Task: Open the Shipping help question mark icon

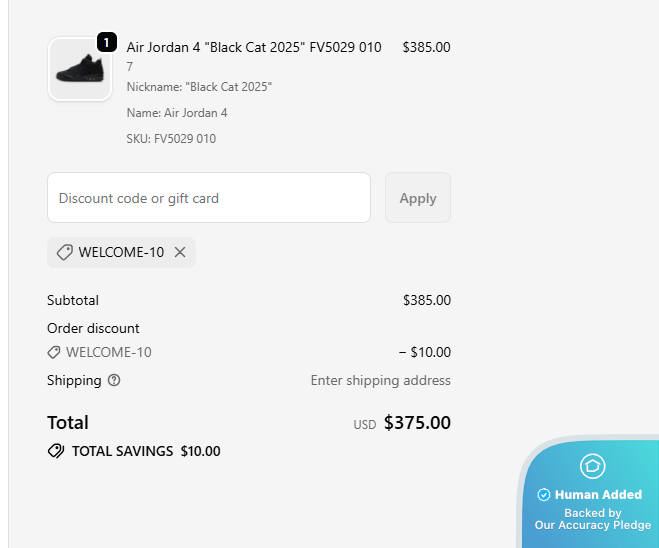Action: point(114,380)
